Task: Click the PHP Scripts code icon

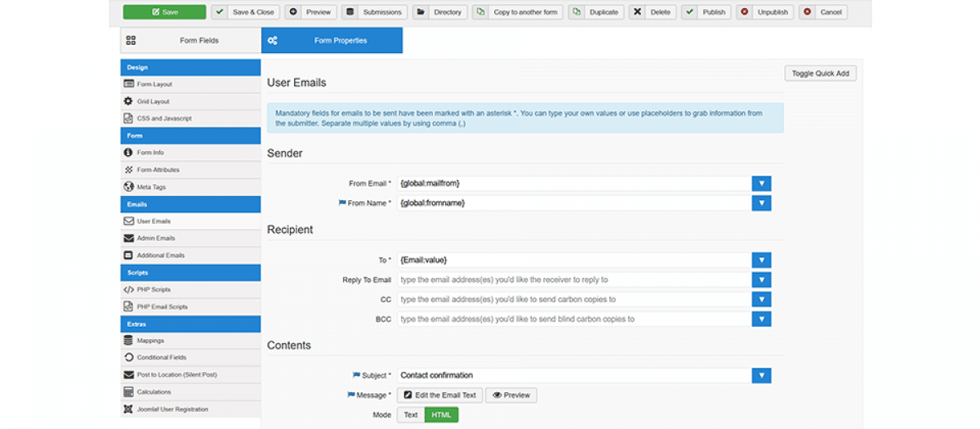Action: click(128, 290)
